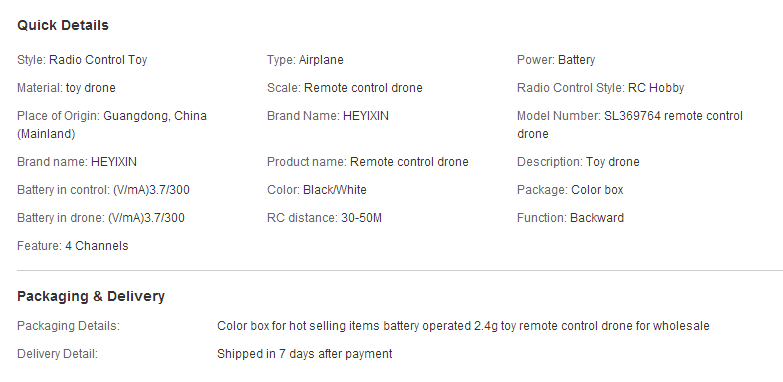Click Package: Color box entry
Viewport: 783px width, 382px height.
pyautogui.click(x=570, y=190)
